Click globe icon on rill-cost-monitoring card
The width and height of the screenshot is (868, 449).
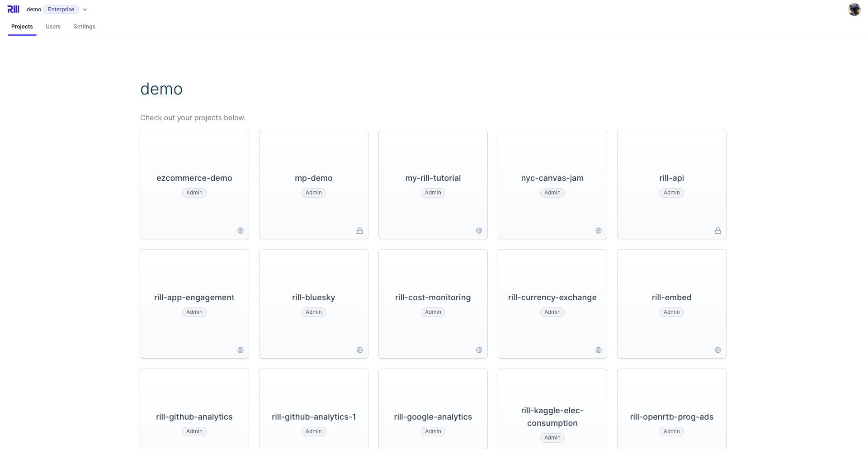tap(479, 350)
